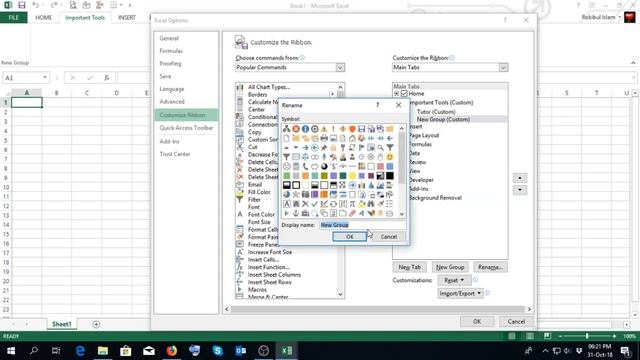Select the house symbol
Screen dimensions: 640x360
pyautogui.click(x=352, y=138)
